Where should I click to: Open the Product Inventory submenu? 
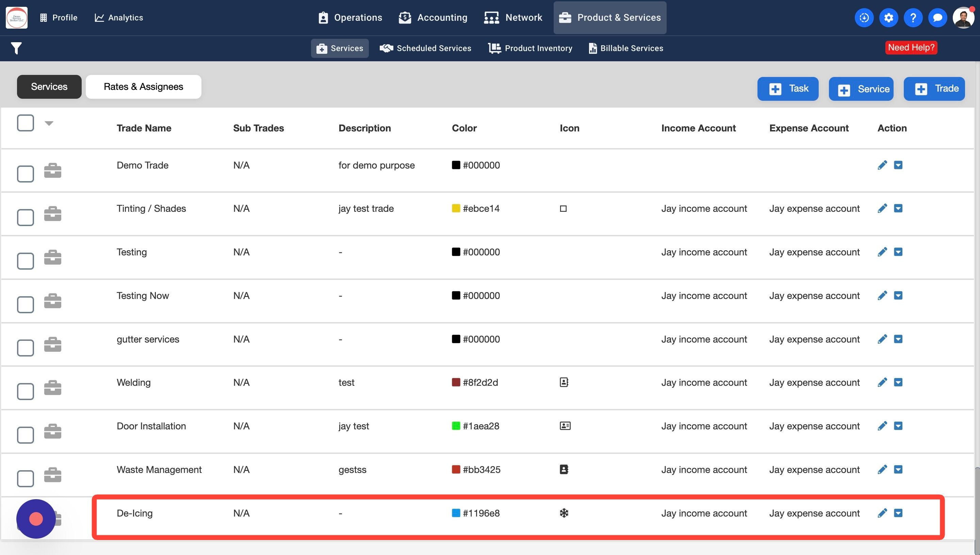[x=530, y=48]
